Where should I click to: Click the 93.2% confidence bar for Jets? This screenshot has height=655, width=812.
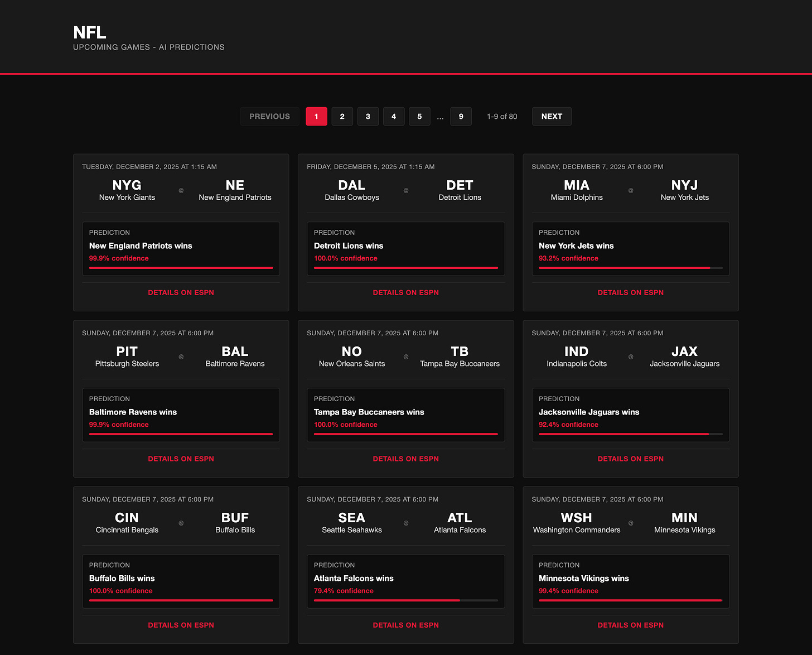point(630,268)
